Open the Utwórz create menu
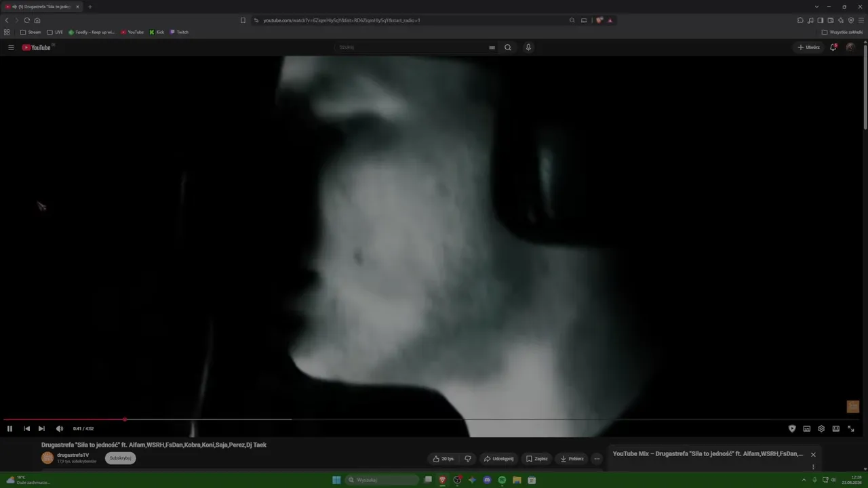 [808, 47]
